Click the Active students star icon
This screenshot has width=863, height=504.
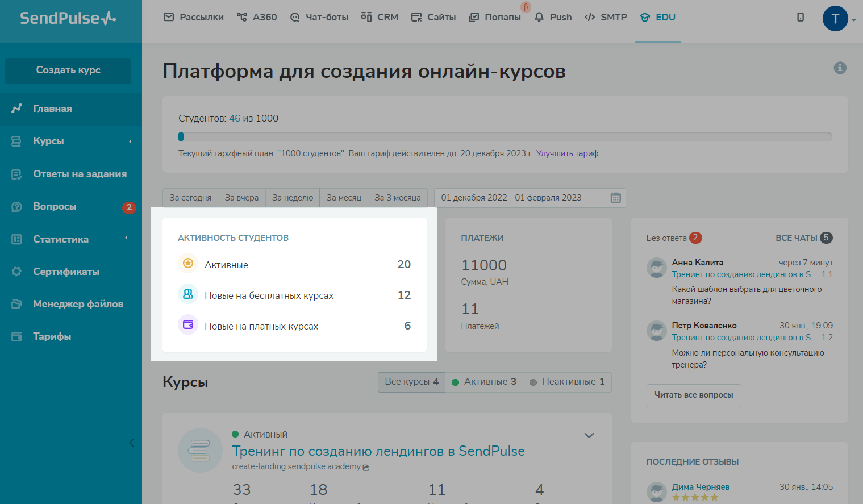[188, 264]
